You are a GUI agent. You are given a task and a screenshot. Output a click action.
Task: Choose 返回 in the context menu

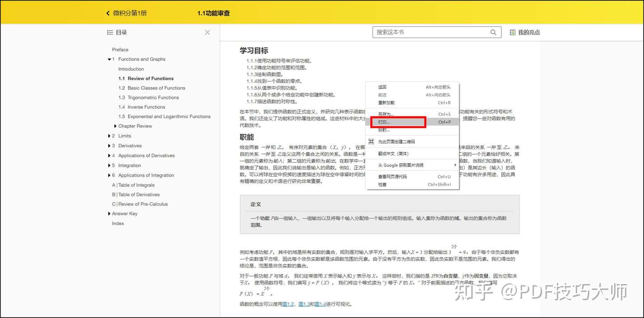pyautogui.click(x=412, y=87)
